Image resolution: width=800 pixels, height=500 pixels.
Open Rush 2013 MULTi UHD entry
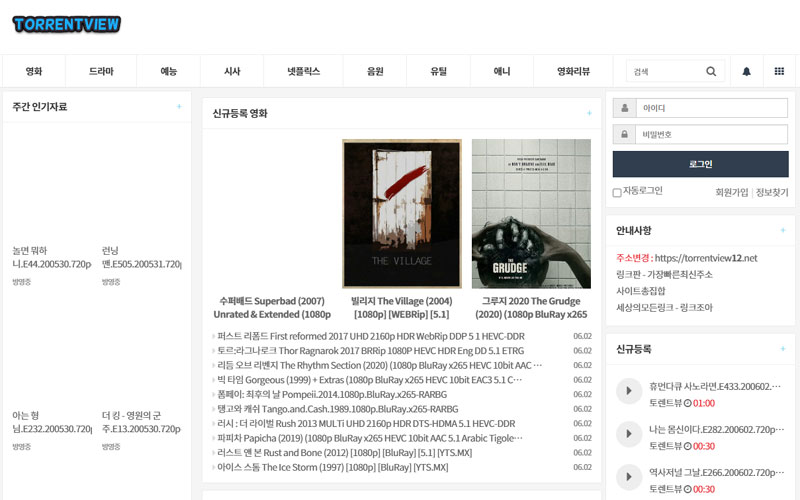point(366,423)
